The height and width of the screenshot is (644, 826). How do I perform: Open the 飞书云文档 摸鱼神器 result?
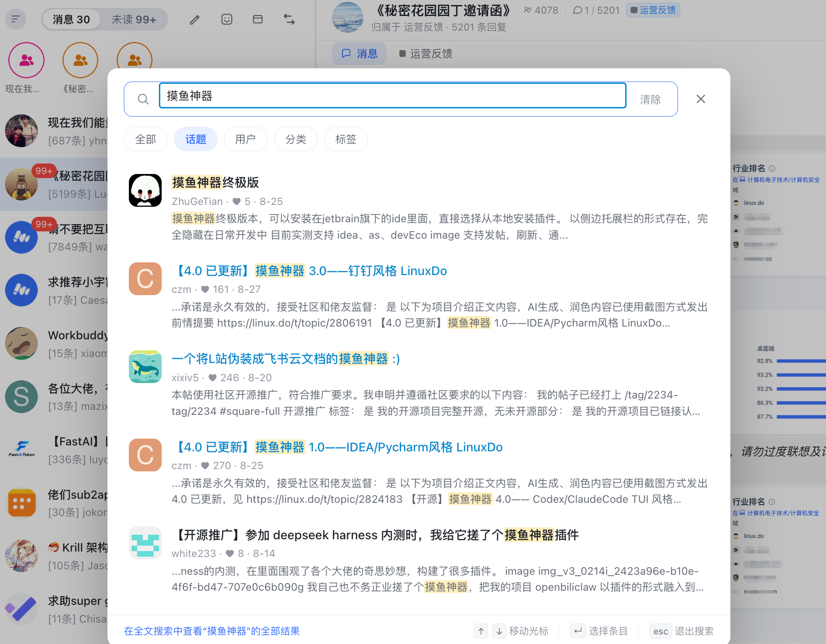pos(286,359)
